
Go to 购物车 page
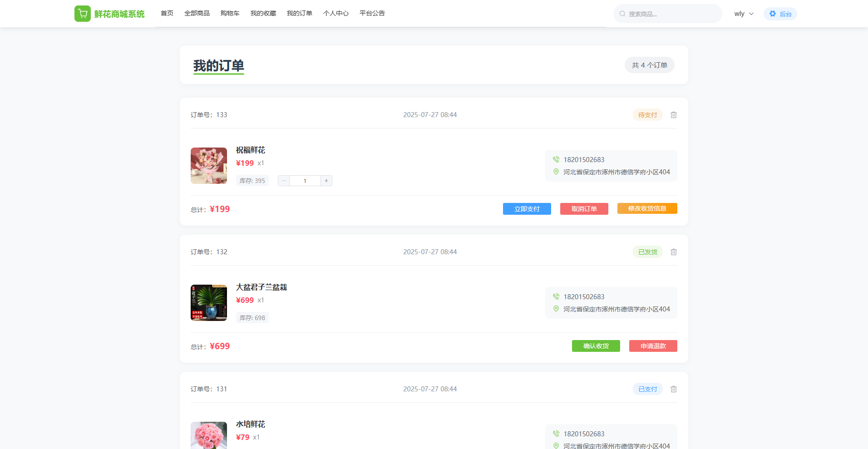click(x=230, y=14)
